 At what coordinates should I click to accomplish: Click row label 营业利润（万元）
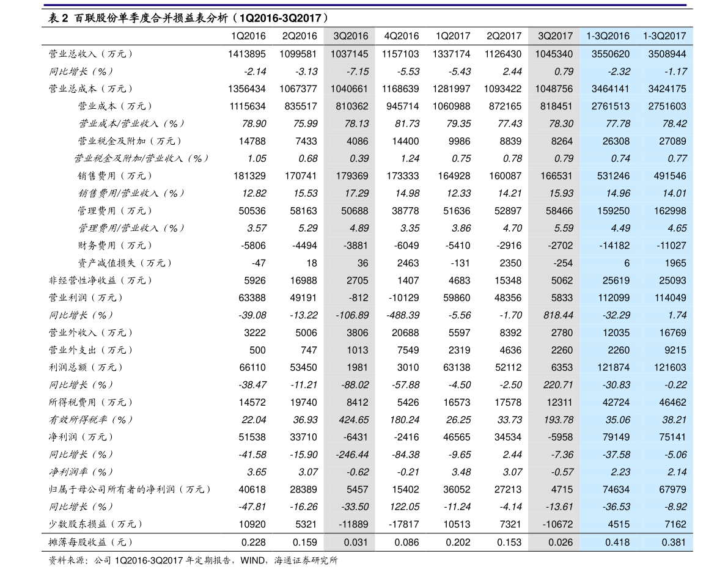[x=86, y=298]
